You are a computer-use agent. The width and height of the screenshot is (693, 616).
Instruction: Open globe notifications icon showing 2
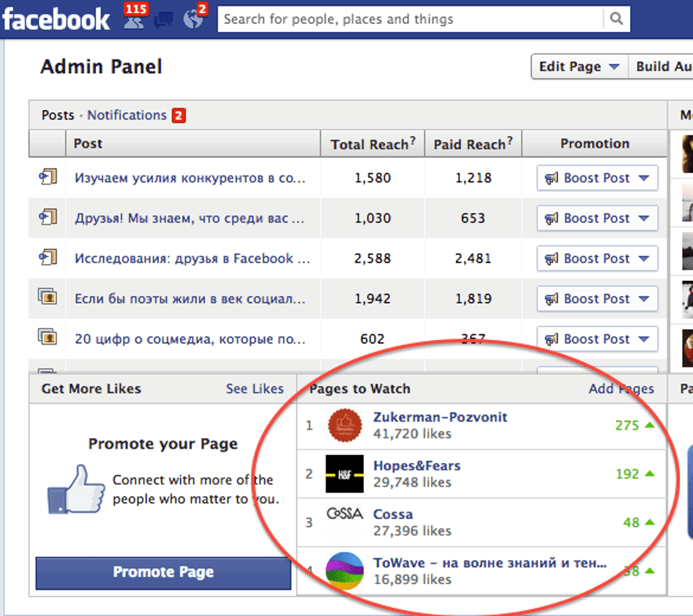[194, 17]
